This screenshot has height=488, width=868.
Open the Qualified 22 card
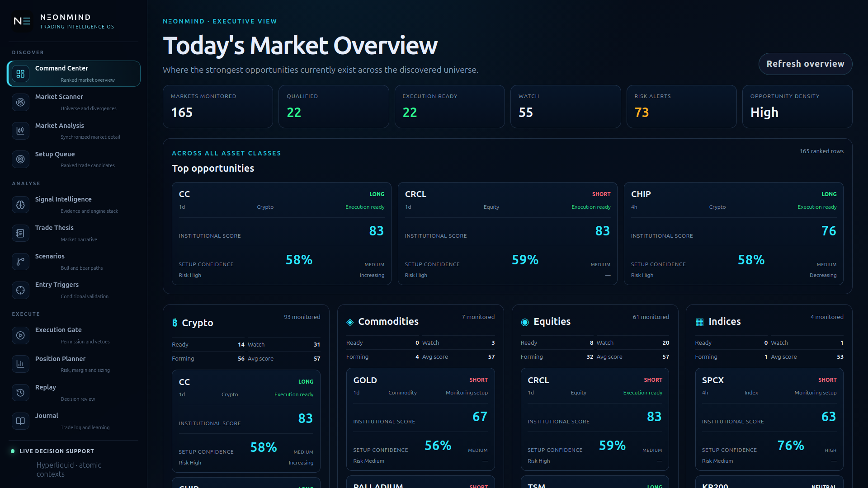click(x=334, y=107)
